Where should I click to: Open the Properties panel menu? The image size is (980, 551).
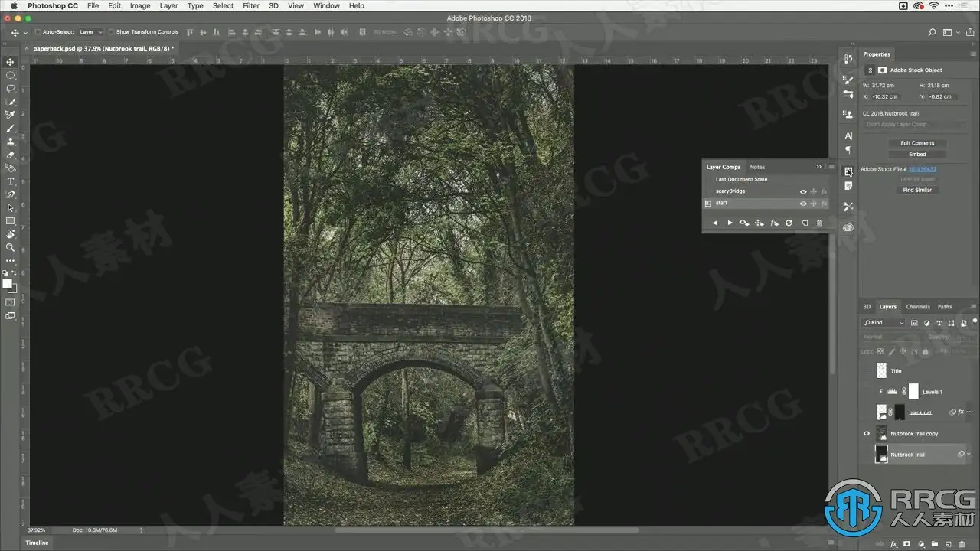tap(973, 54)
